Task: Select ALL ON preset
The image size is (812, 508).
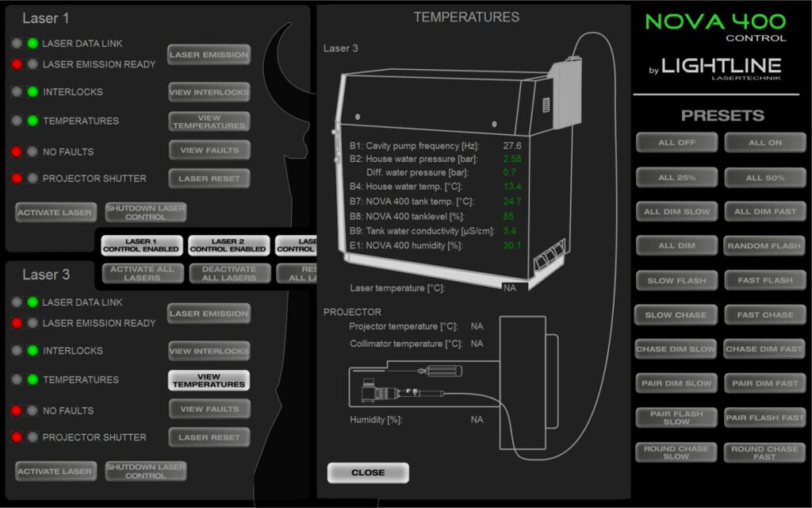Action: click(x=765, y=143)
